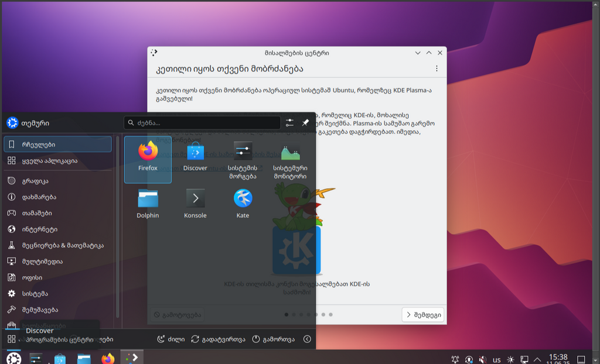This screenshot has width=600, height=364.
Task: Open Discover from the favorites grid
Action: coord(195,159)
